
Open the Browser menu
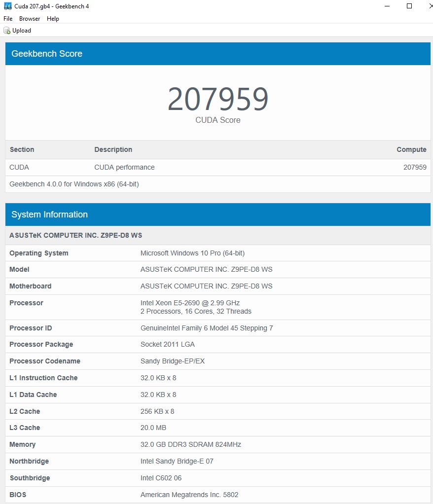click(30, 19)
